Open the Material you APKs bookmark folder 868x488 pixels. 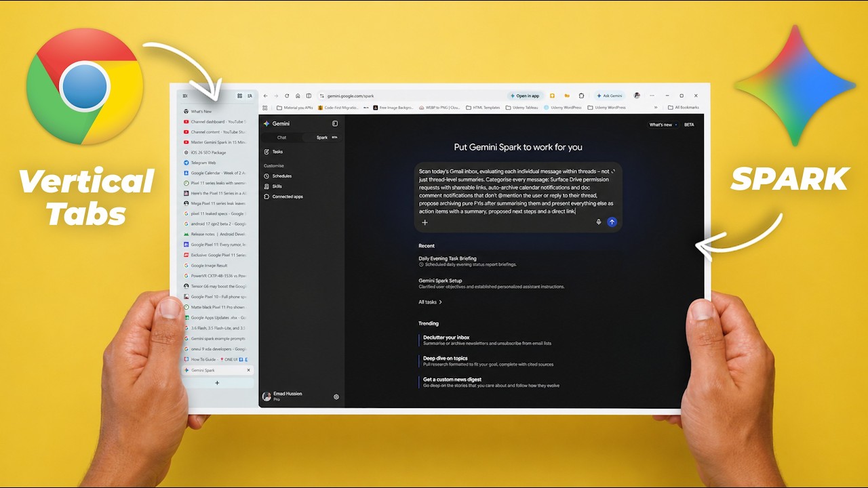[x=295, y=107]
